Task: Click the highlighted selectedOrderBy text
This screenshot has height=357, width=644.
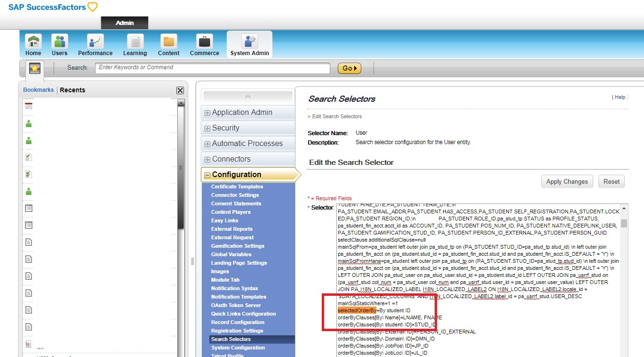Action: point(357,310)
